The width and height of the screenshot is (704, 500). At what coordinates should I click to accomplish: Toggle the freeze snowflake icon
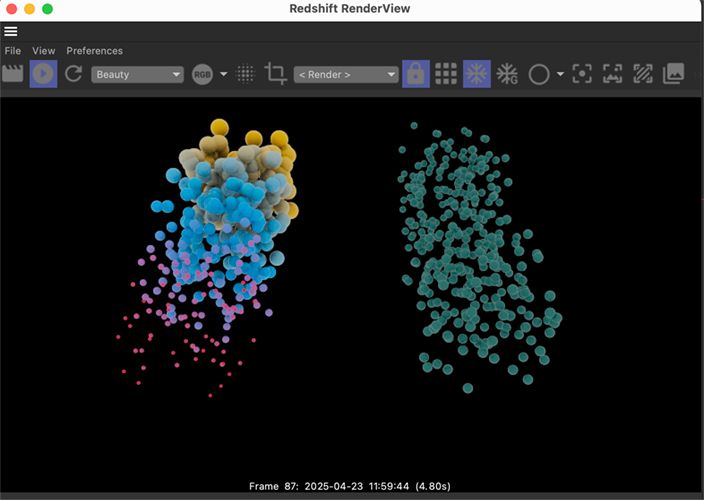coord(477,74)
